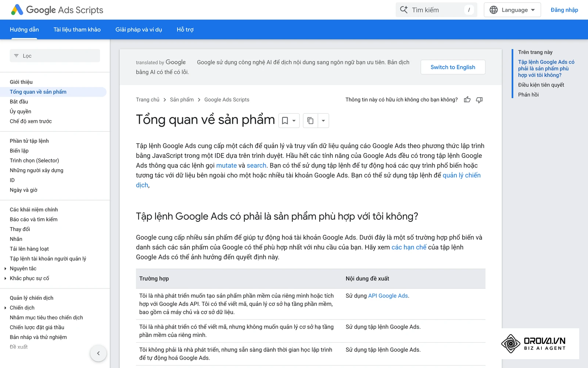The width and height of the screenshot is (588, 368).
Task: Open Nhắm mục tiêu theo chiến dịch
Action: [46, 318]
